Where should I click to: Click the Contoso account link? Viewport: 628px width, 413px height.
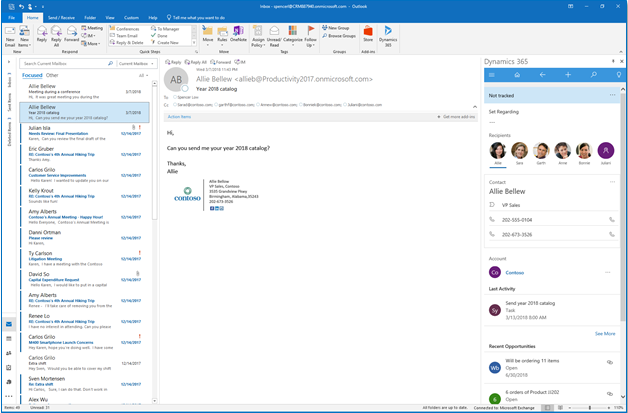(x=515, y=272)
